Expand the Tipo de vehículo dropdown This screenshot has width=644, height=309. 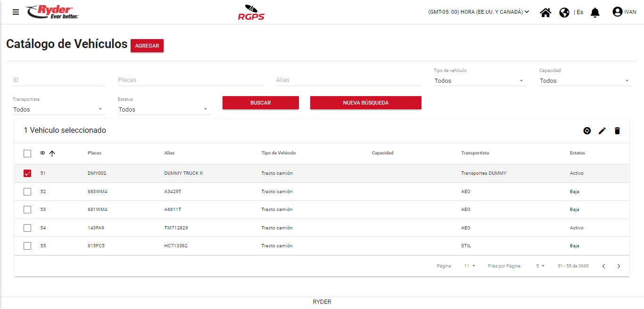[x=479, y=81]
